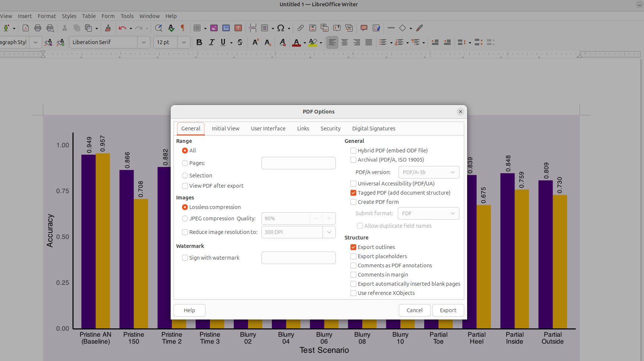This screenshot has width=644, height=361.
Task: Open the Basic Shapes dropdown arrow
Action: tap(411, 28)
